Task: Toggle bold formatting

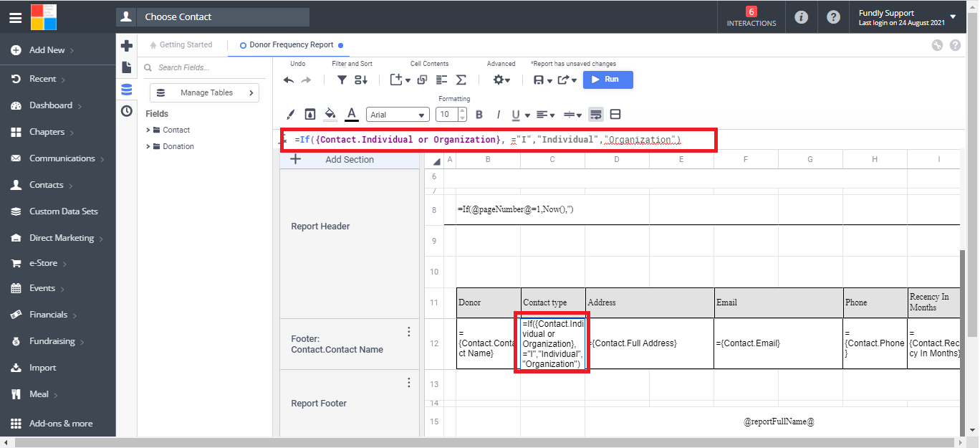Action: [x=479, y=115]
